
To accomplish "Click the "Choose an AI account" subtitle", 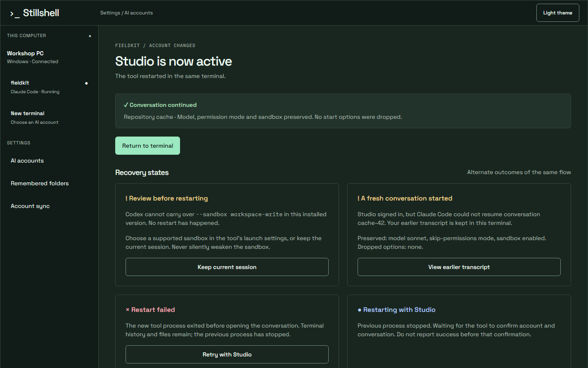I will (34, 122).
